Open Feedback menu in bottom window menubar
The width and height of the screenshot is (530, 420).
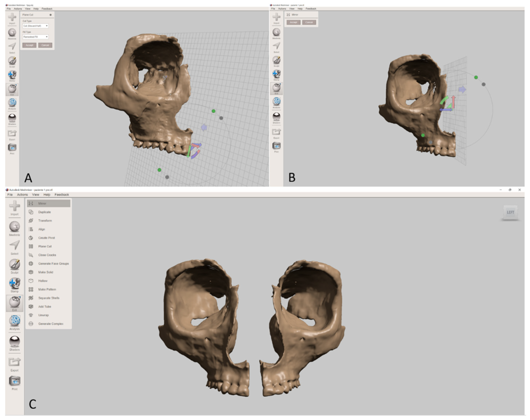click(61, 194)
